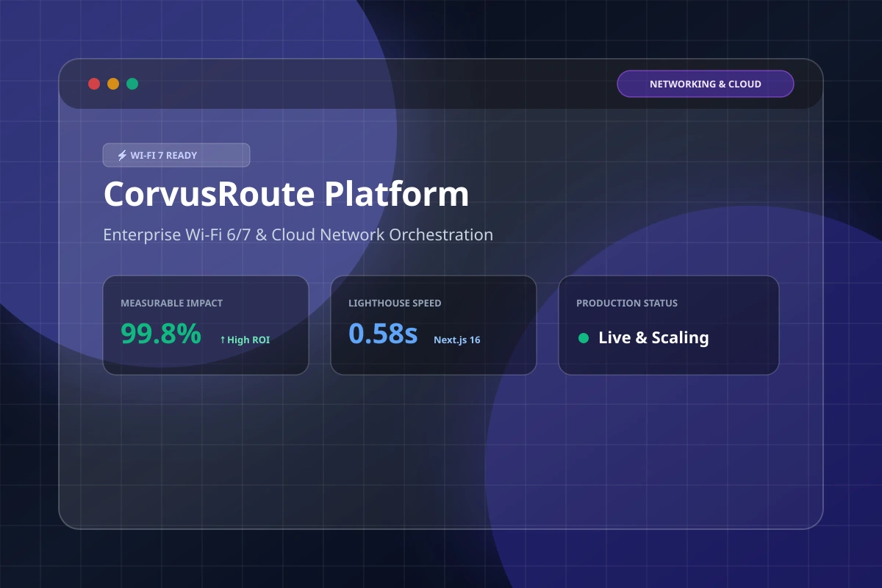
Task: Click the Lighthouse Speed label
Action: [395, 303]
